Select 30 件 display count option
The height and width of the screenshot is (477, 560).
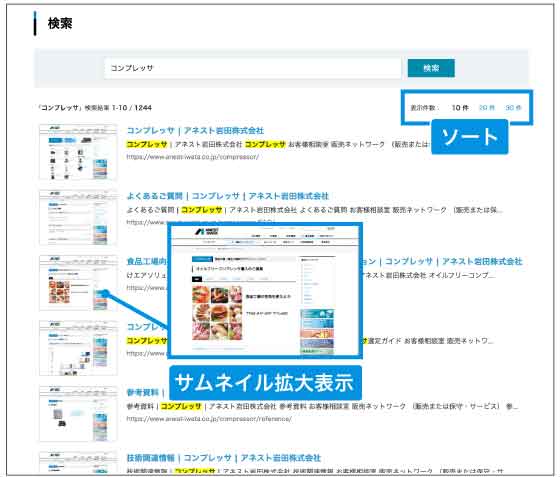pos(513,107)
